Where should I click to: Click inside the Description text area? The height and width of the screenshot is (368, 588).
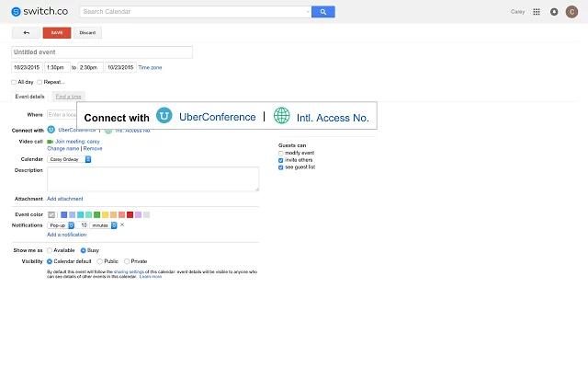tap(153, 179)
